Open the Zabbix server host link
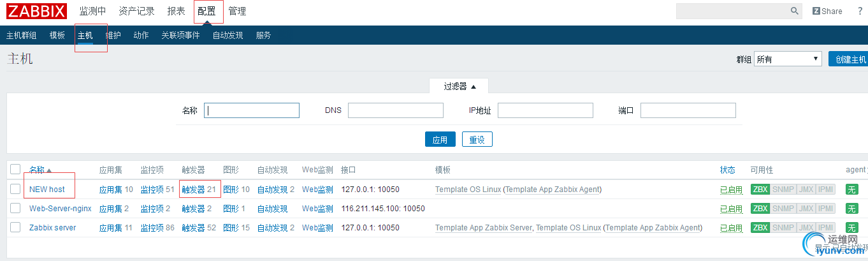Image resolution: width=868 pixels, height=261 pixels. 52,228
